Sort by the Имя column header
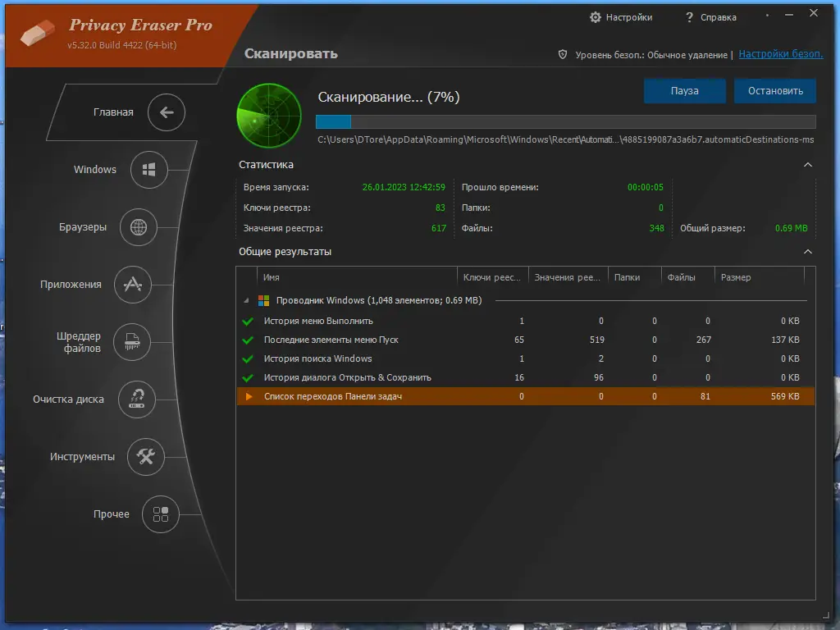The height and width of the screenshot is (630, 840). pos(357,277)
